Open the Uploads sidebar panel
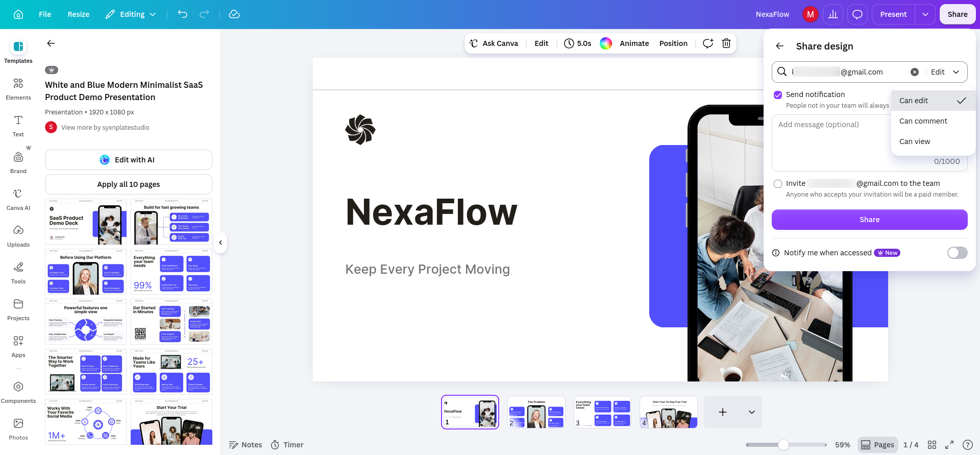 click(18, 236)
